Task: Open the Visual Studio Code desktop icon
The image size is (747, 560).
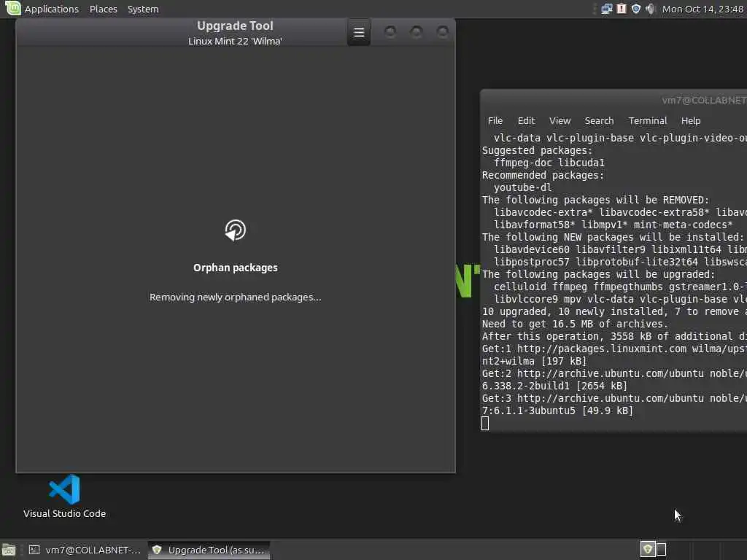Action: coord(64,496)
